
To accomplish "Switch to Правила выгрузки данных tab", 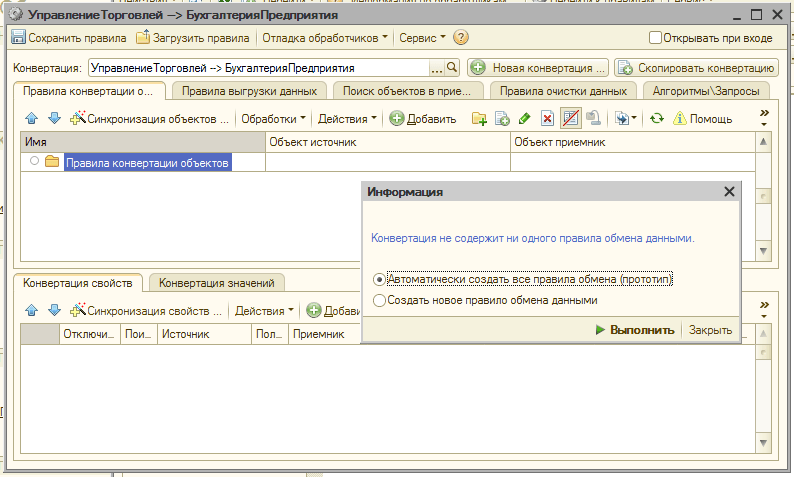I will [249, 91].
